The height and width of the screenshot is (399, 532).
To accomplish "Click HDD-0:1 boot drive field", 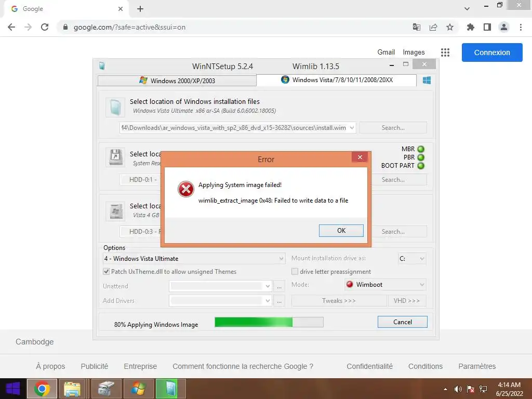I will 140,180.
